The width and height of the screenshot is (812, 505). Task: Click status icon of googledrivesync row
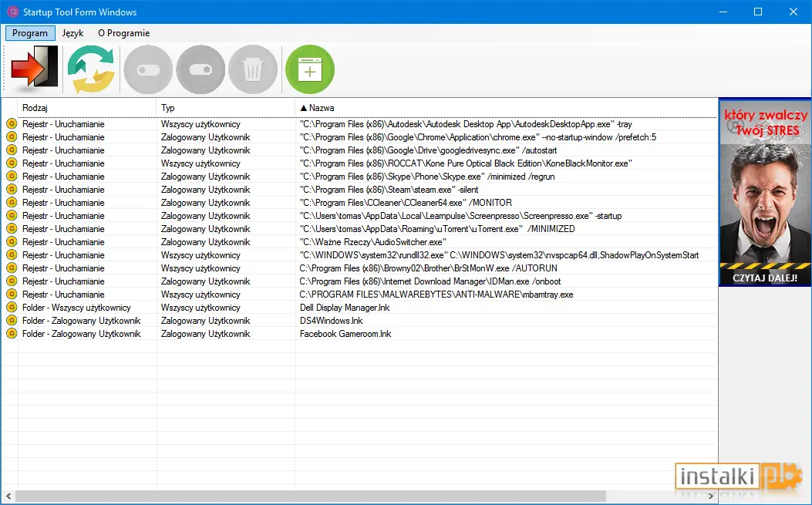click(x=12, y=150)
